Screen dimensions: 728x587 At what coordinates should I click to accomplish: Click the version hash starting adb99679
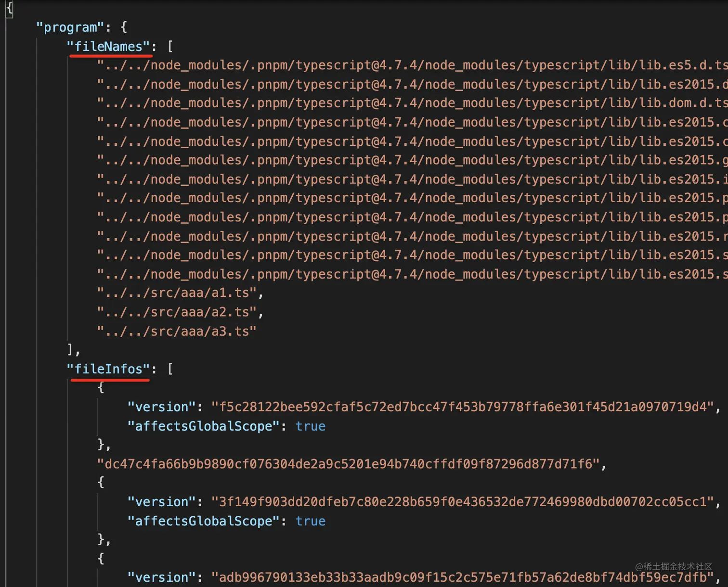[463, 577]
